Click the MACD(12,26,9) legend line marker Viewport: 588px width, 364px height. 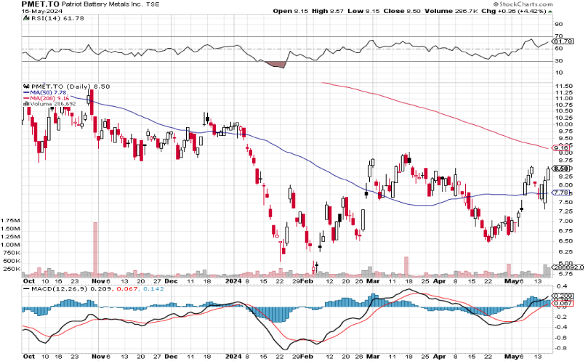tap(25, 288)
